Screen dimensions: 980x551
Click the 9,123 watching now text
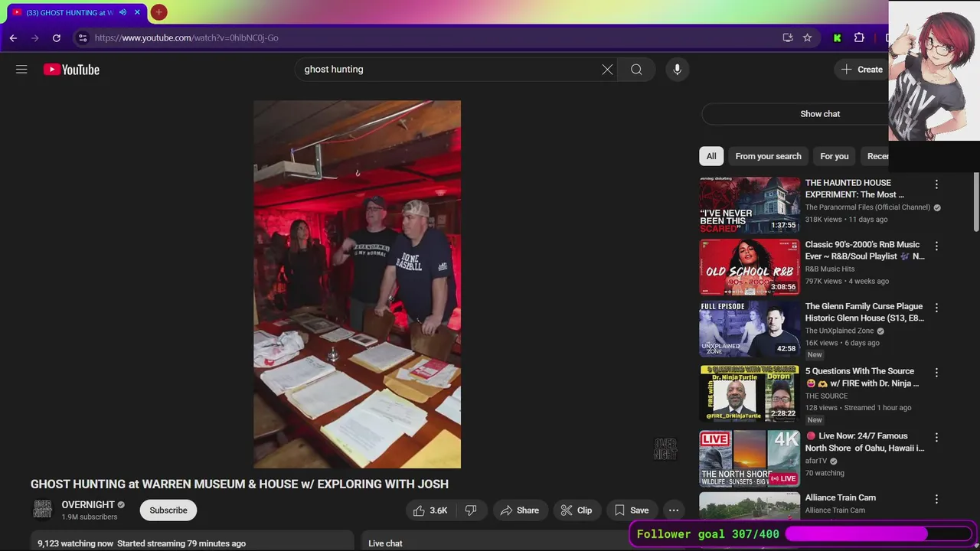pos(75,543)
